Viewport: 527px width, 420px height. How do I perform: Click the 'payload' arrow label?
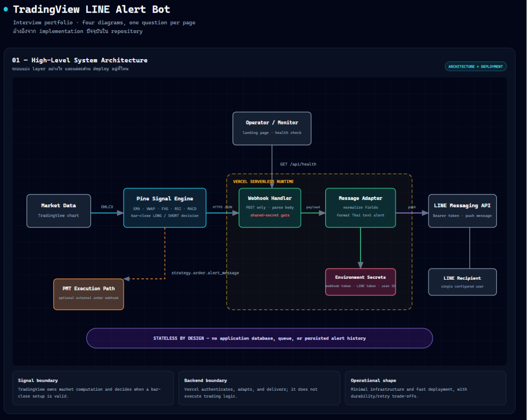pos(313,207)
